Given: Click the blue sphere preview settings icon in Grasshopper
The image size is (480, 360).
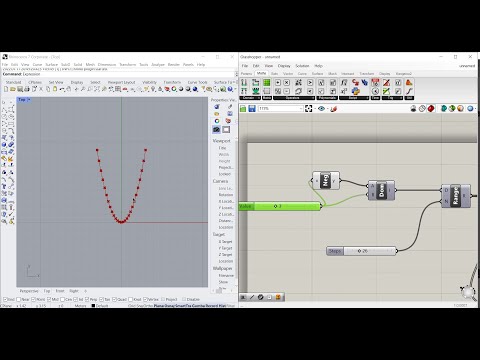Looking at the screenshot, I should (470, 109).
